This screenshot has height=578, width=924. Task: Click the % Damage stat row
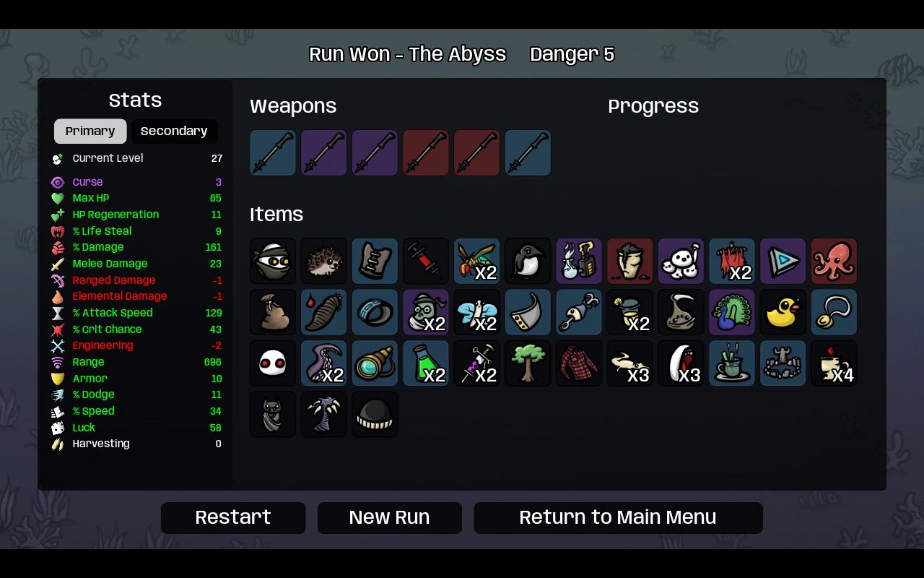(136, 247)
